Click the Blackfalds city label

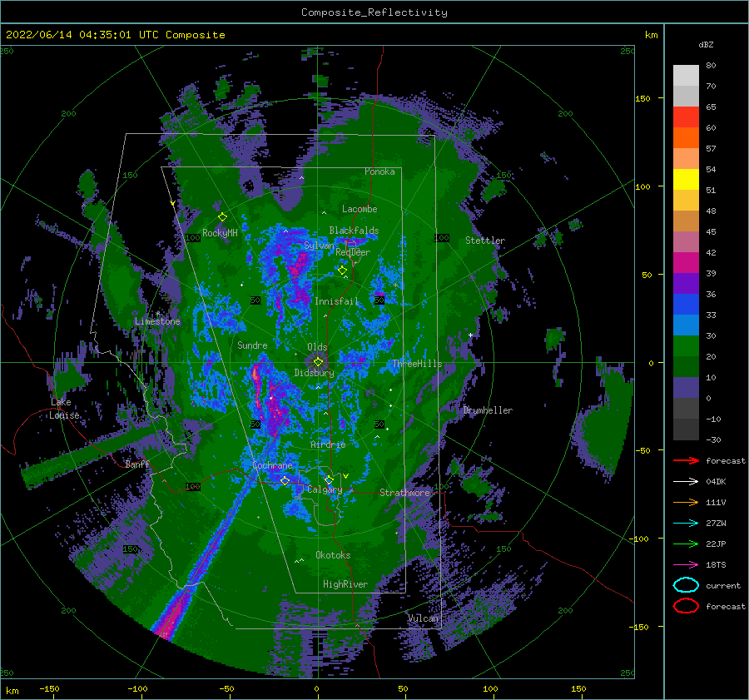pos(354,231)
